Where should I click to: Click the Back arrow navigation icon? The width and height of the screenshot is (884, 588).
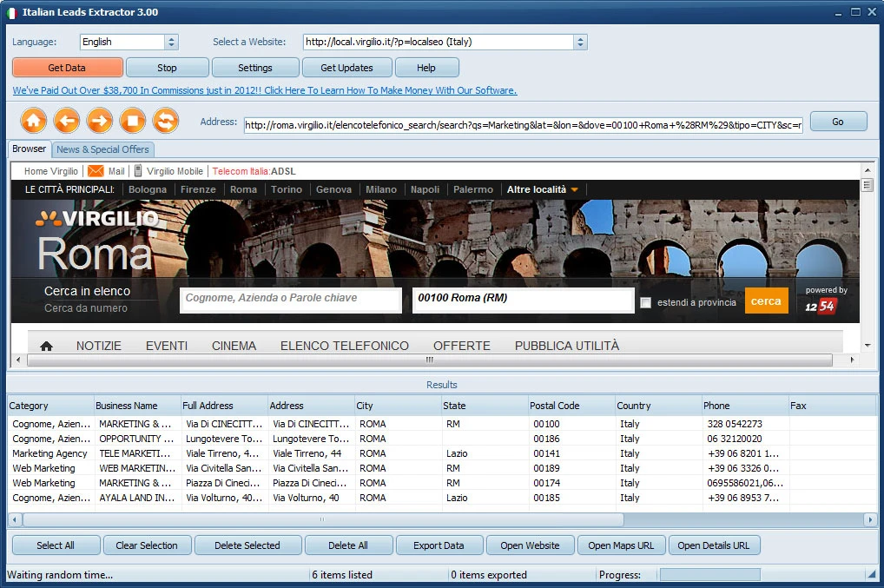[67, 121]
